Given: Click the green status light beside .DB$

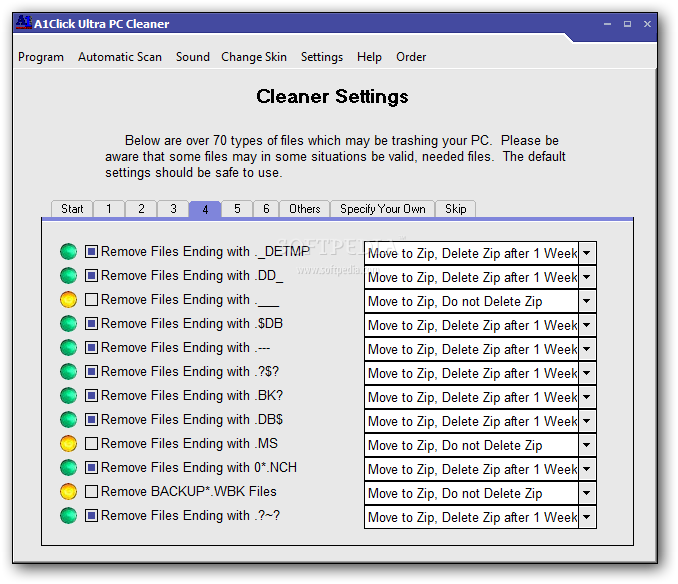Looking at the screenshot, I should pos(68,419).
